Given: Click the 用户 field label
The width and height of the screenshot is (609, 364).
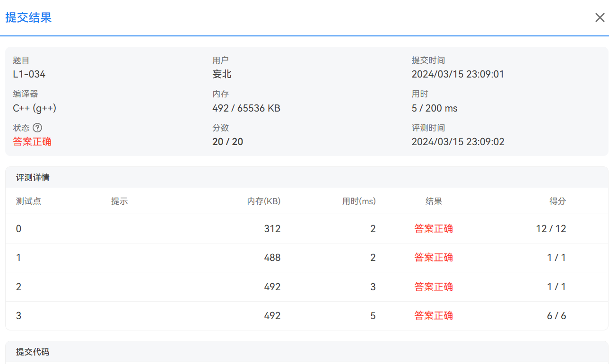Looking at the screenshot, I should pyautogui.click(x=220, y=61).
